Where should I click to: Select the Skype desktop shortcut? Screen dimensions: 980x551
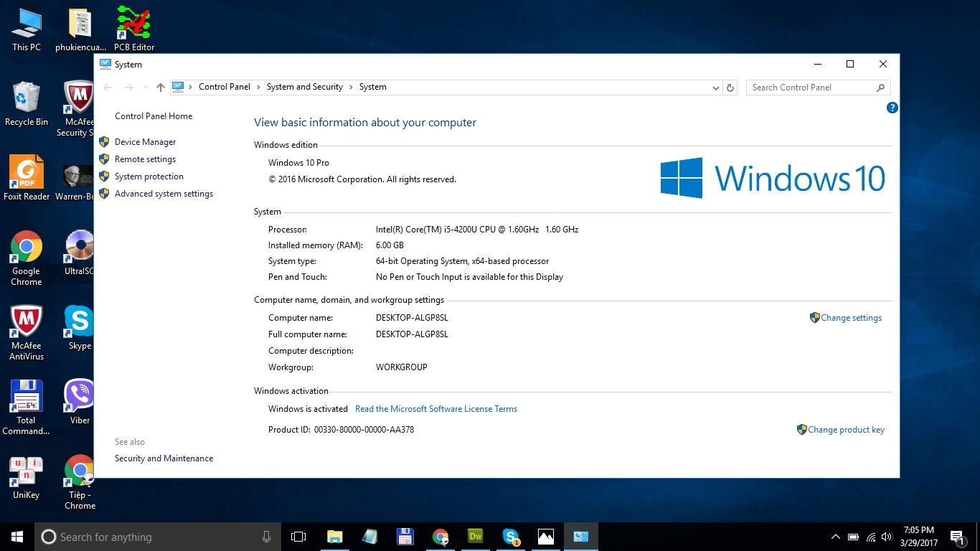click(x=80, y=329)
